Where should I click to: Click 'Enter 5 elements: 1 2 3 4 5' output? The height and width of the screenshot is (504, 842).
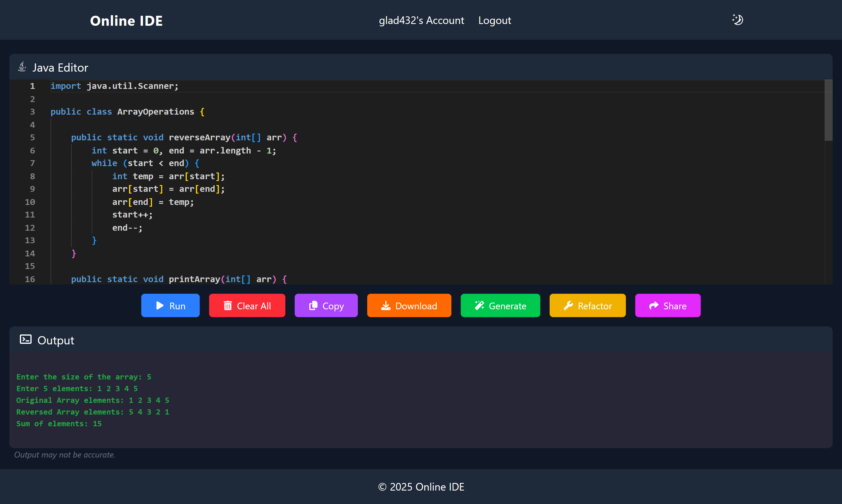77,389
